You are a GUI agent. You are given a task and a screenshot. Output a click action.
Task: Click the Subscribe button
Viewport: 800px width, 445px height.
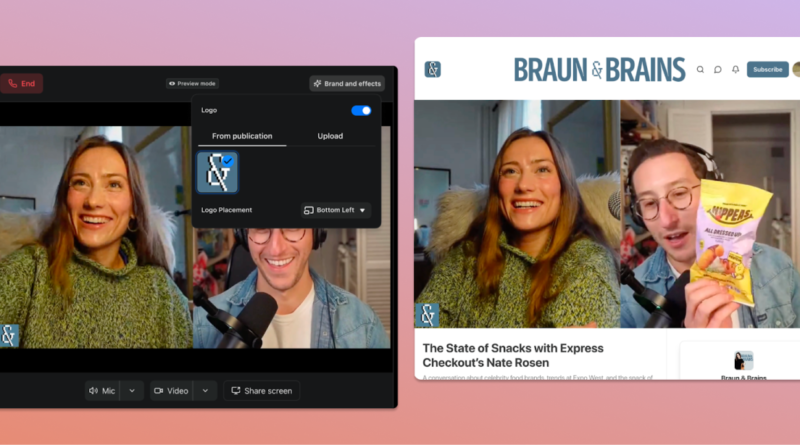coord(767,70)
